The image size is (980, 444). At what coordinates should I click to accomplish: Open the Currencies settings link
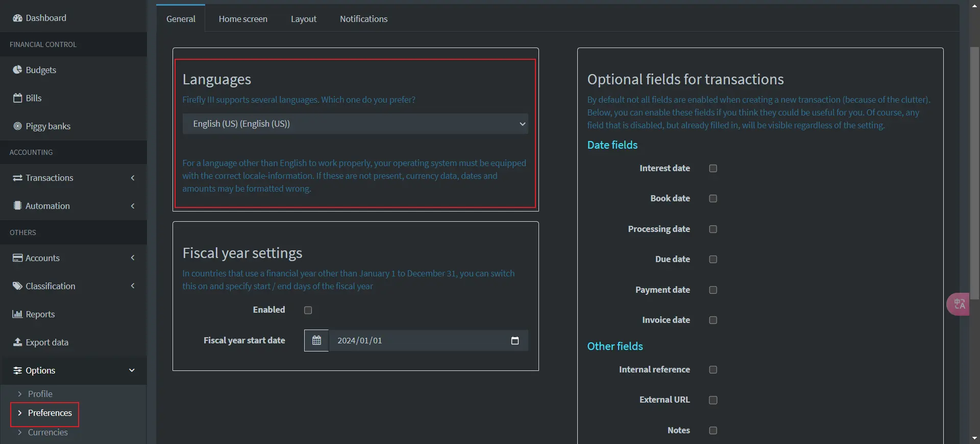[x=47, y=432]
